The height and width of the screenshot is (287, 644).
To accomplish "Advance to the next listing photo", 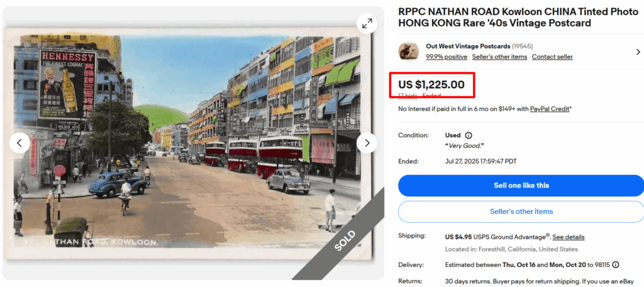I will pos(367,143).
